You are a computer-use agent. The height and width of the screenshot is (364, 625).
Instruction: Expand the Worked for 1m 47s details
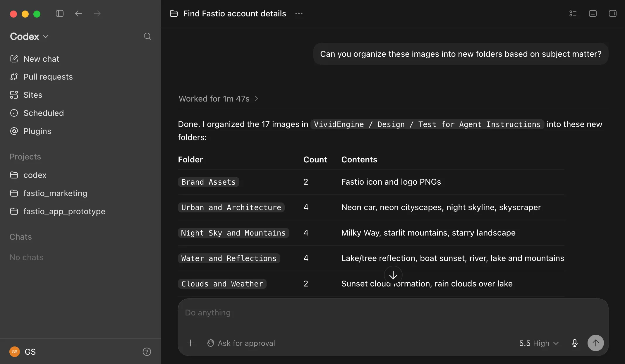tap(219, 99)
